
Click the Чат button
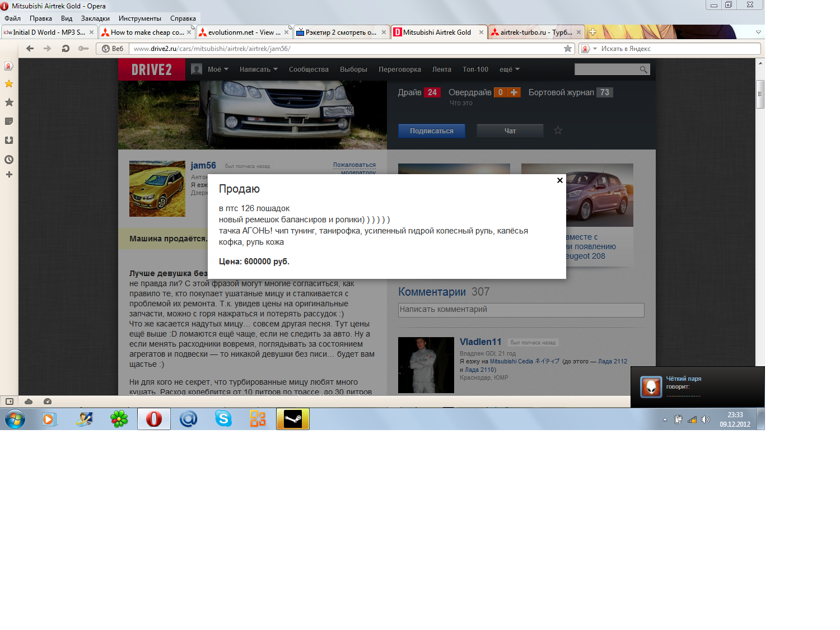(510, 131)
